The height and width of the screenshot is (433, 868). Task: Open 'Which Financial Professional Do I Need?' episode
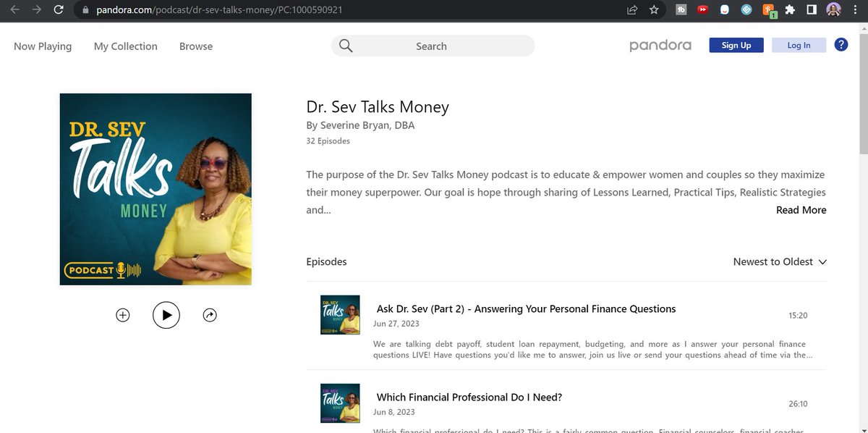[x=469, y=397]
